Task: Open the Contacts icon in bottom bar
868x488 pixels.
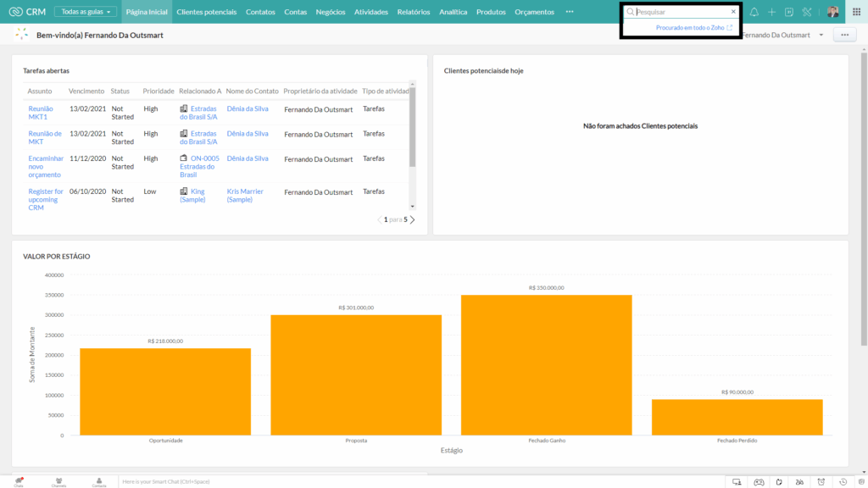Action: click(99, 482)
